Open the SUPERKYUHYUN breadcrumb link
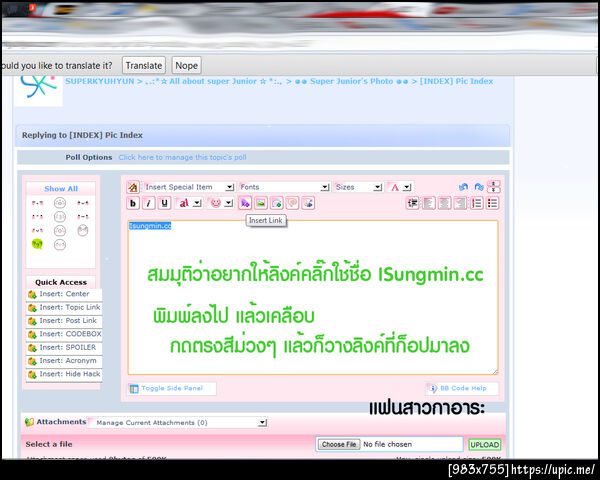The image size is (600, 480). (x=99, y=81)
